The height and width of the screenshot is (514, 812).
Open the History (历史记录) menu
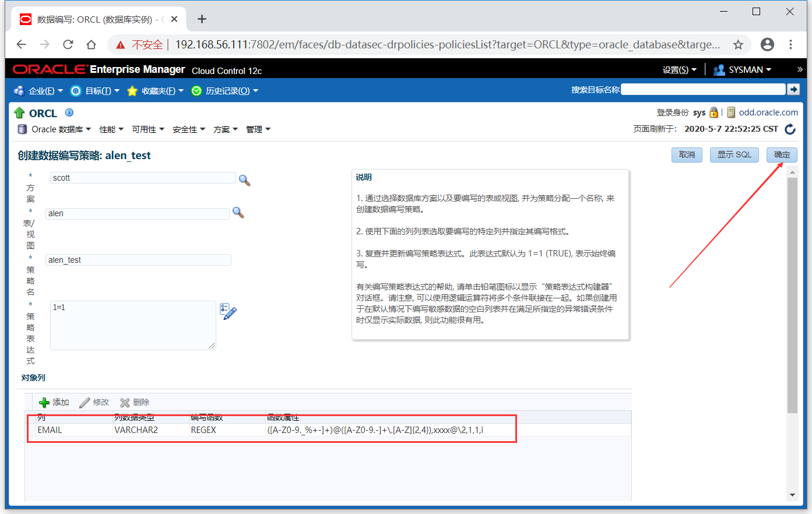225,91
